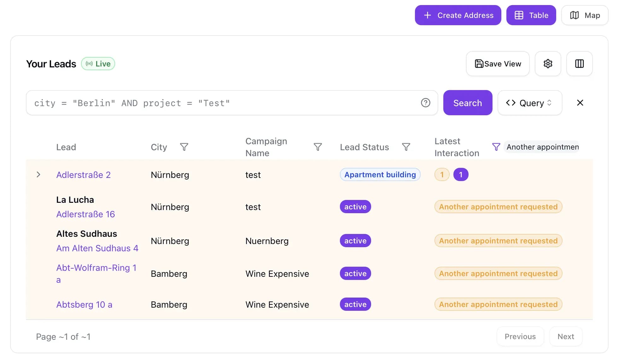Click the Apartment building status badge
This screenshot has height=364, width=618.
click(380, 174)
